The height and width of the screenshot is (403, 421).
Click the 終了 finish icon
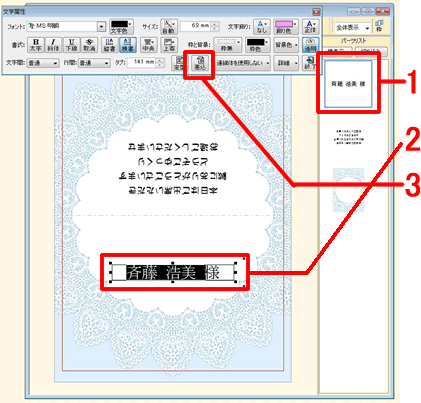pyautogui.click(x=310, y=63)
